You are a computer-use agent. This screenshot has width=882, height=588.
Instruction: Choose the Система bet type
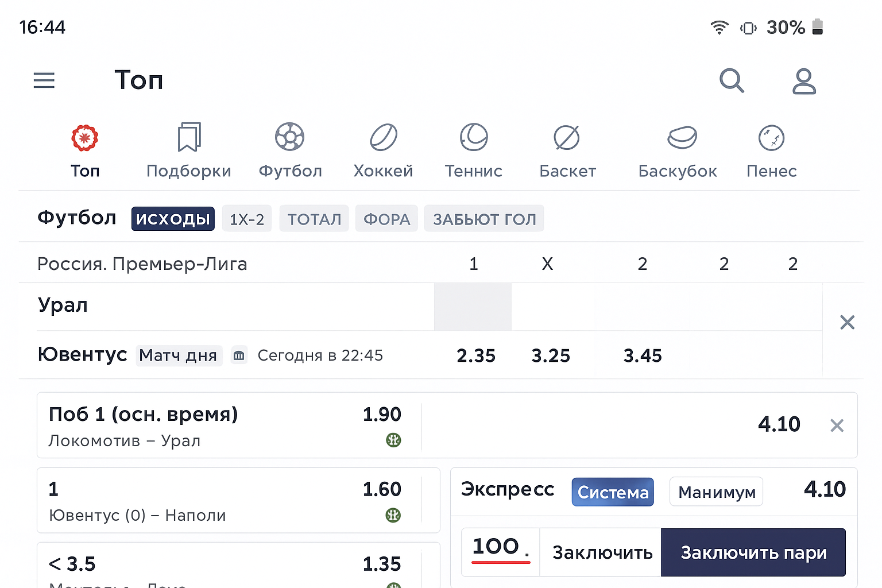[x=613, y=492]
